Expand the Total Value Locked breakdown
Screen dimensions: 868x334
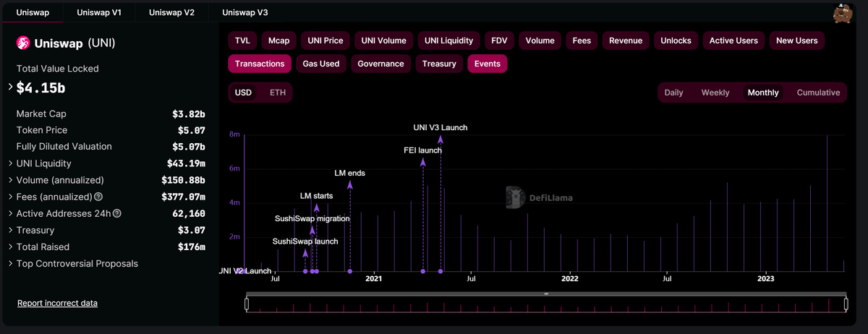click(10, 87)
